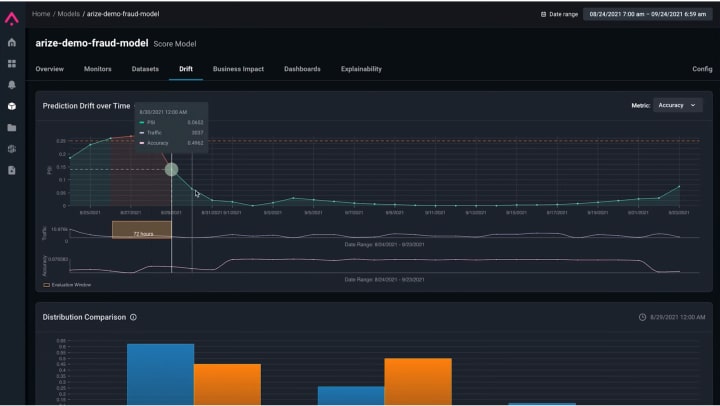Viewport: 720px width, 406px height.
Task: Open the document file icon in the sidebar
Action: click(12, 170)
